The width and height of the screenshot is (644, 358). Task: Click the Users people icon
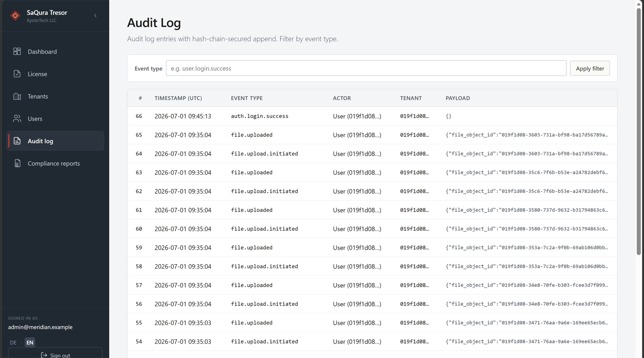(17, 118)
